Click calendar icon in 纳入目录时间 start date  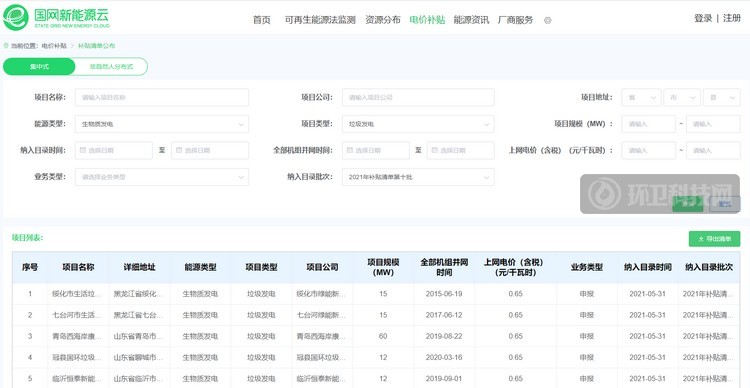coord(83,150)
